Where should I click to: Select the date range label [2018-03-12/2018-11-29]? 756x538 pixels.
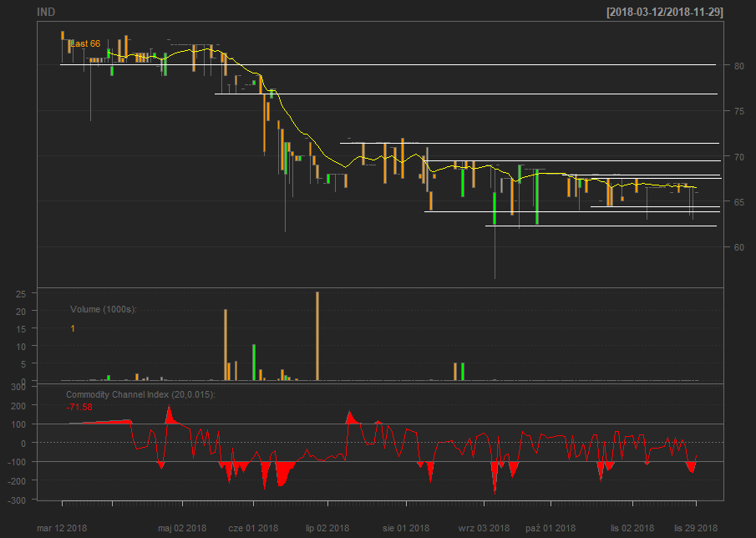[665, 13]
